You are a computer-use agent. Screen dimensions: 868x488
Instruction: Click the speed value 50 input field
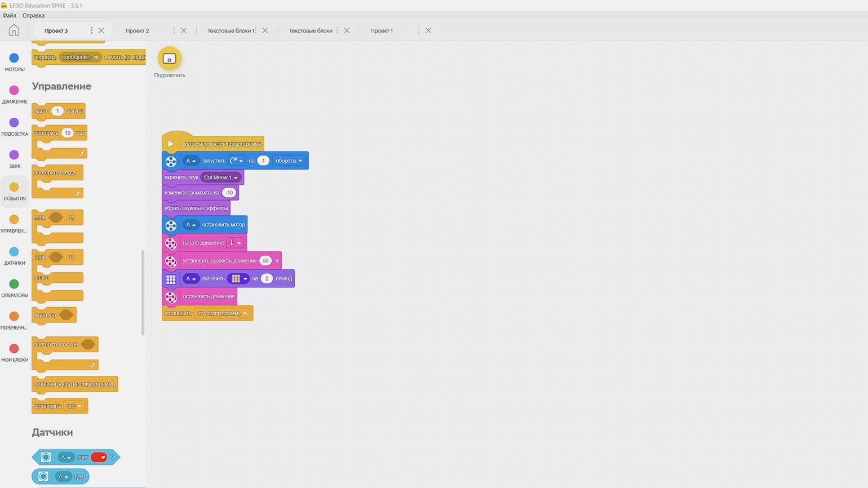265,261
